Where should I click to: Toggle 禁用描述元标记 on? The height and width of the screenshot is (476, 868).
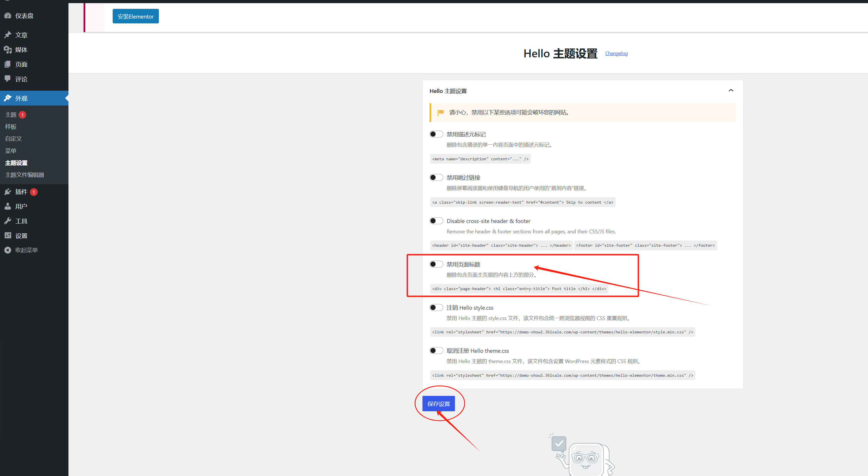[x=436, y=134]
